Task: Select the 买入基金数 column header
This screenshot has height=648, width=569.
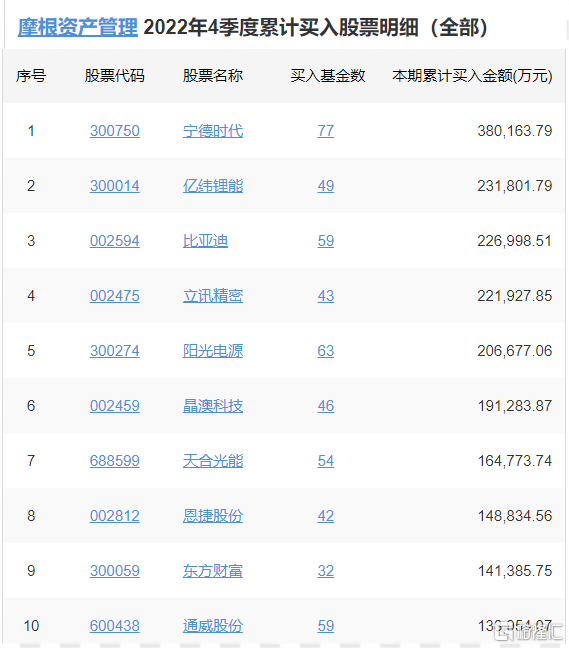Action: [328, 76]
